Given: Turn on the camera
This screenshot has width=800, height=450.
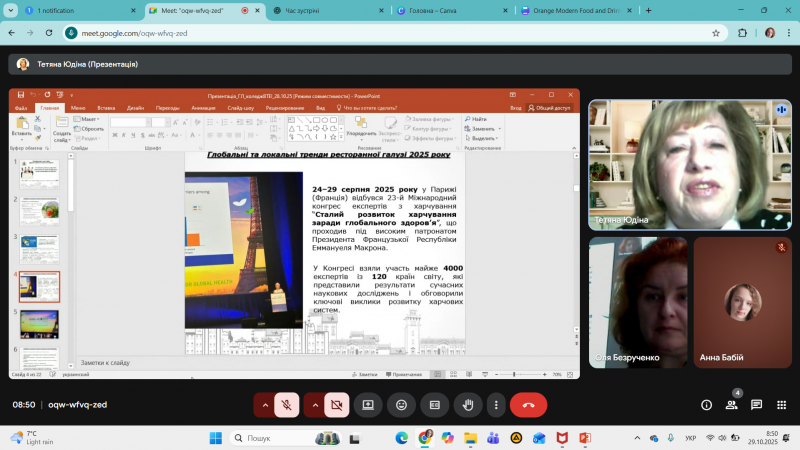Looking at the screenshot, I should click(x=337, y=404).
